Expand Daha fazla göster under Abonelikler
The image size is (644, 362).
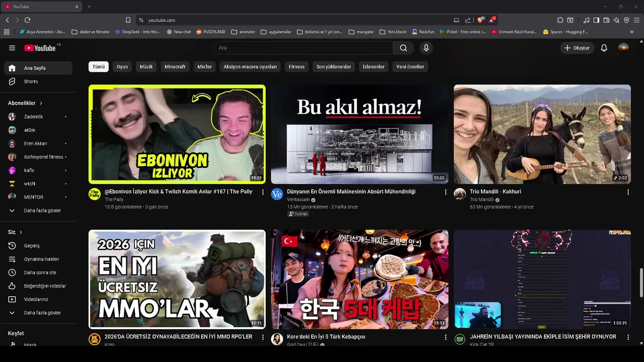(38, 211)
